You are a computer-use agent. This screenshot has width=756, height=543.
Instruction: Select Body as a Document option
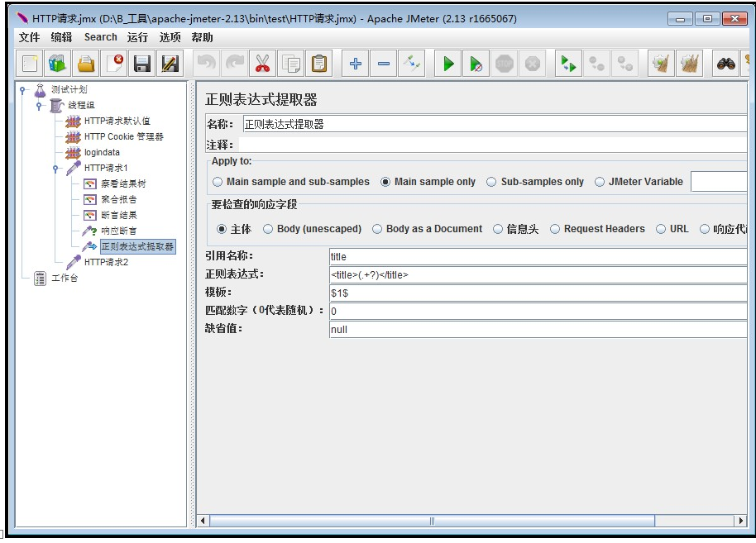427,229
